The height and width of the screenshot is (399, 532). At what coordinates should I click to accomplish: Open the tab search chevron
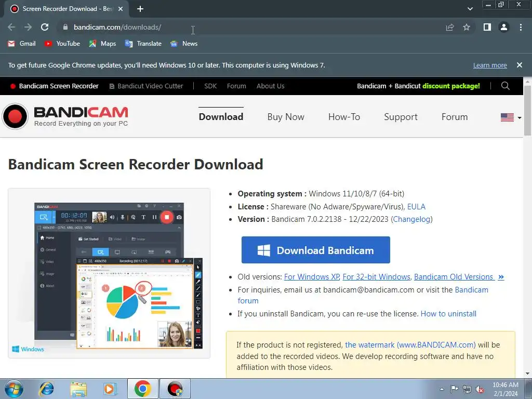[x=470, y=9]
